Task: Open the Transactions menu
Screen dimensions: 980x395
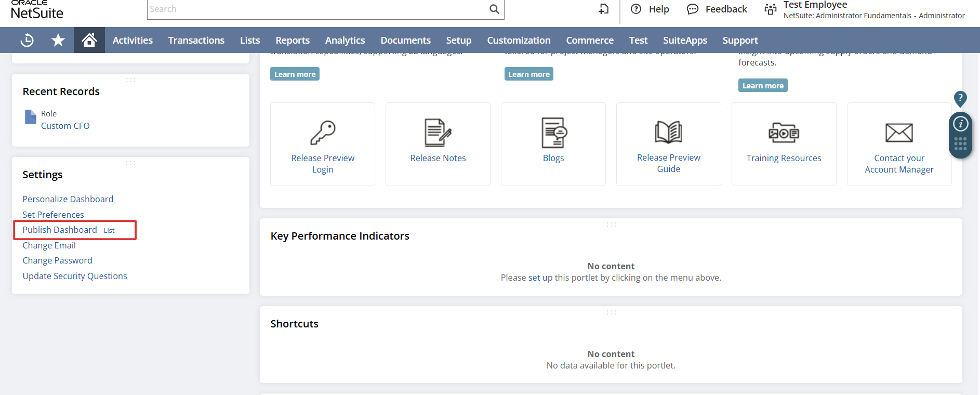Action: tap(196, 40)
